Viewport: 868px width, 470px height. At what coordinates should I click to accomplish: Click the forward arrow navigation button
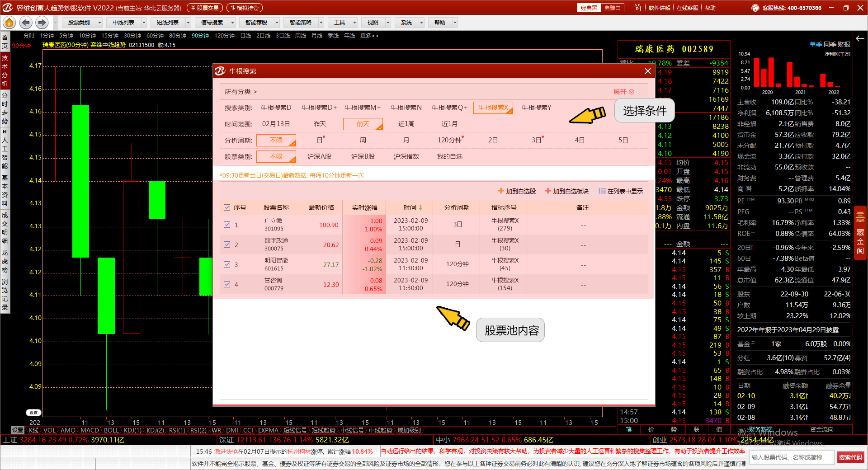point(42,23)
